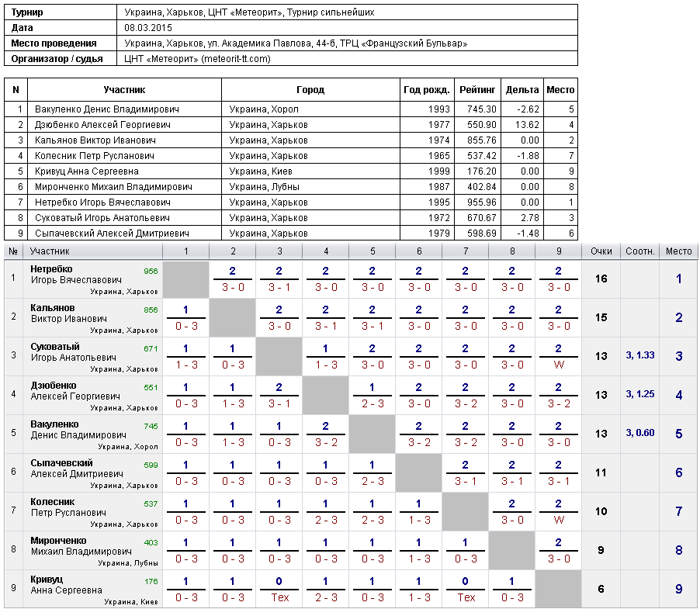Click organizer text 'ЦНТ «Метеорит» (meteorit-tt.com)'
700x609 pixels.
[x=197, y=59]
